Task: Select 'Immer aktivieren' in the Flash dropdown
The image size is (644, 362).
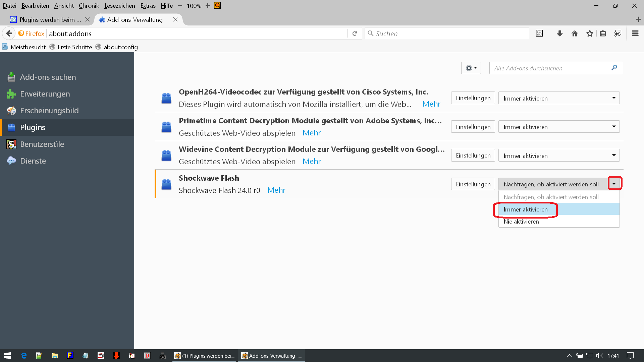Action: tap(526, 209)
